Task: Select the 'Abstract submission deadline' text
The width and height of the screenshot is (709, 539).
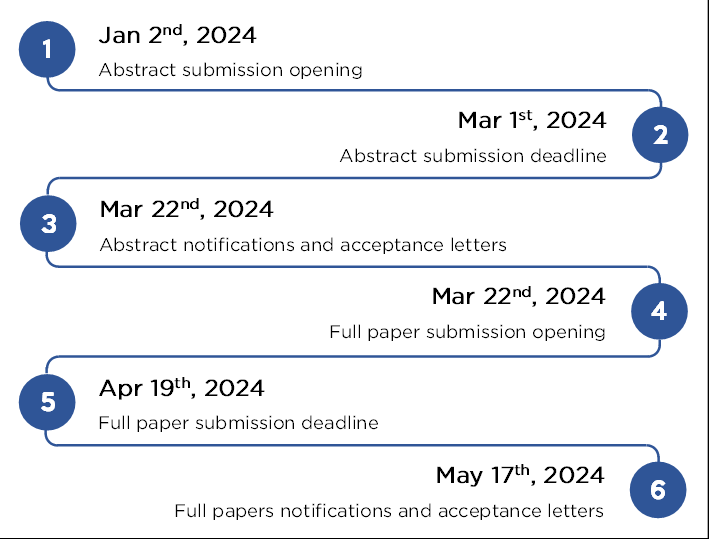Action: pyautogui.click(x=473, y=156)
